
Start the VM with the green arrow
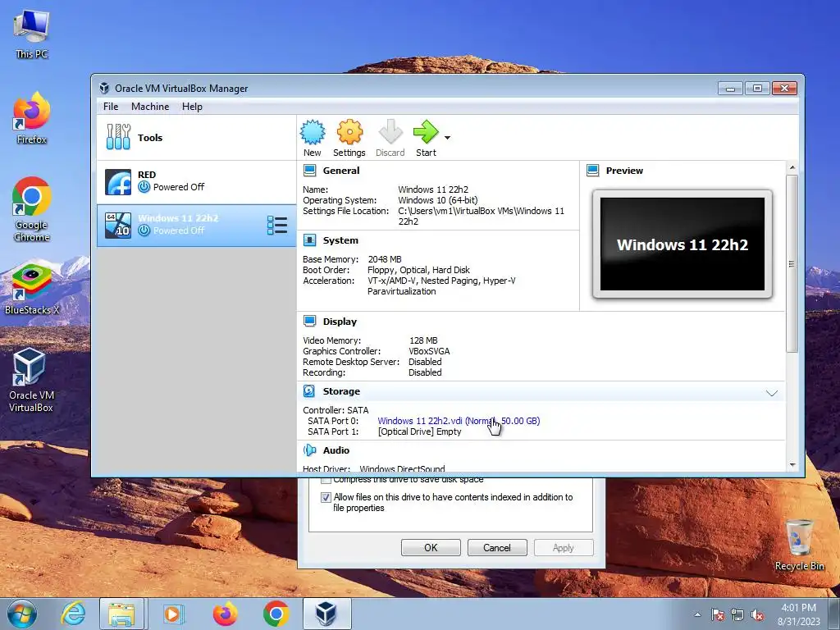point(426,132)
